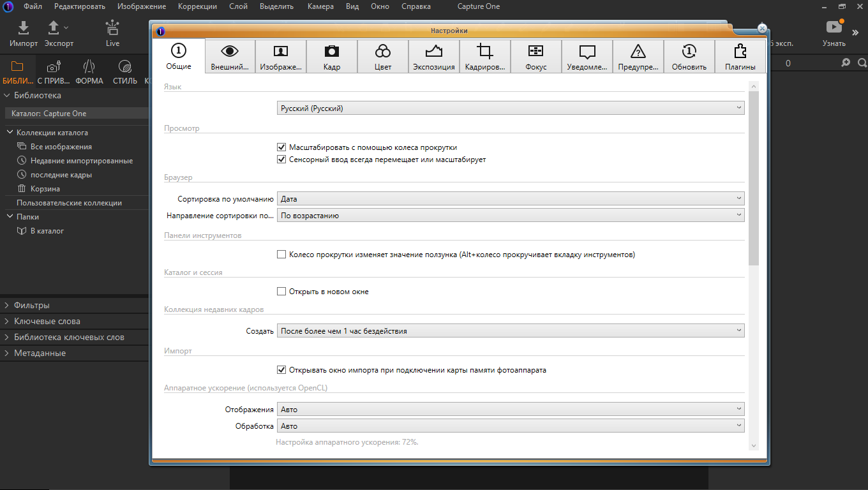Collapse the Библиотека panel
Screen dimensions: 868x490
7,95
